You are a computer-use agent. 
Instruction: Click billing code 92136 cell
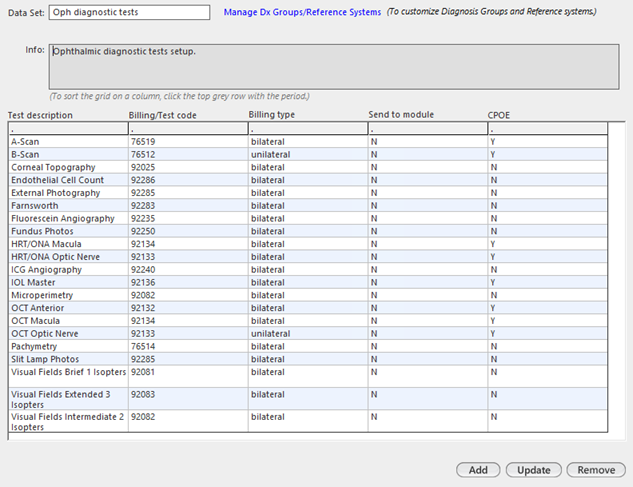(188, 282)
